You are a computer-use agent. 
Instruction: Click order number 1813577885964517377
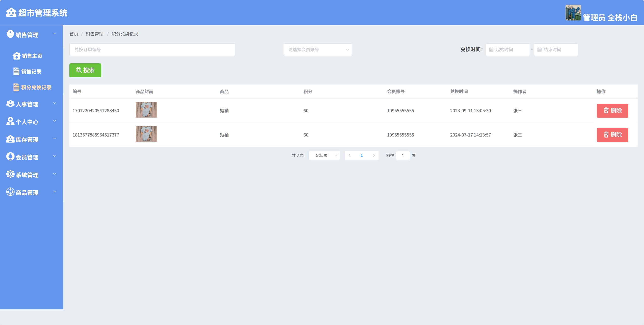[96, 135]
